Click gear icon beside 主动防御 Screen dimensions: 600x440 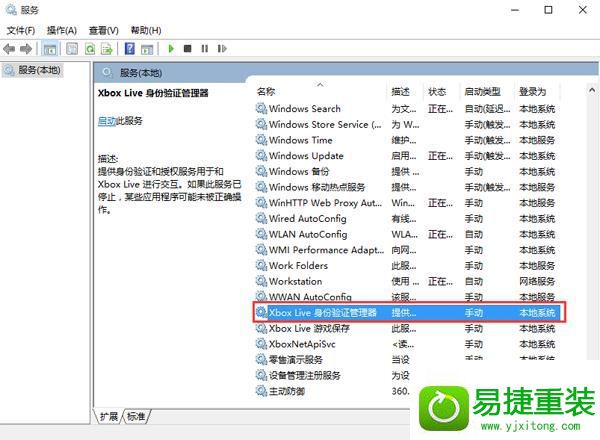[x=261, y=391]
